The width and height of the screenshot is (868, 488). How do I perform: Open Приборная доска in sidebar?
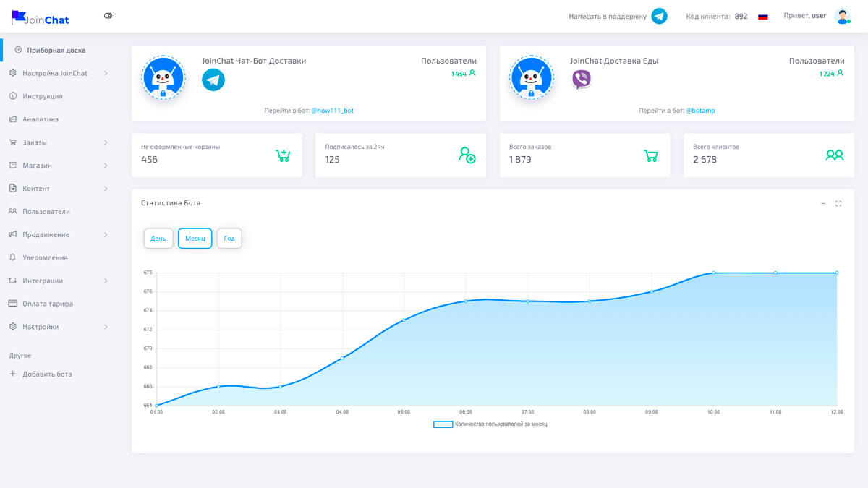[56, 51]
